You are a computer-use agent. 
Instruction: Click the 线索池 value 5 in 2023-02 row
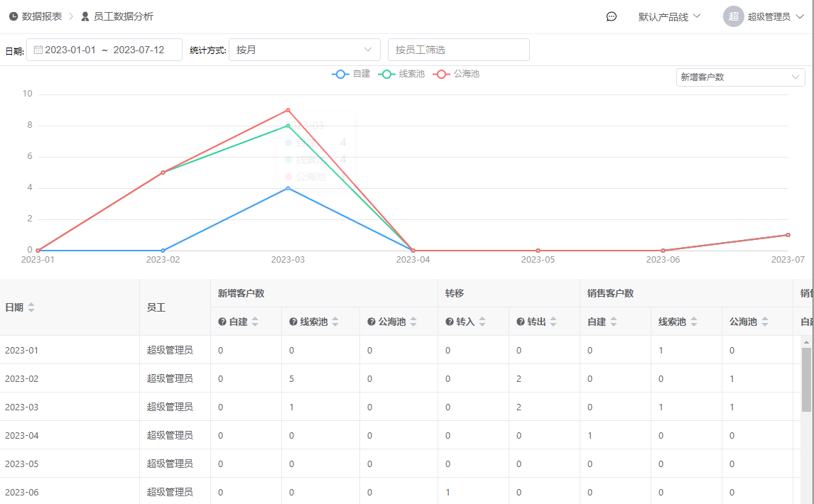click(x=292, y=379)
